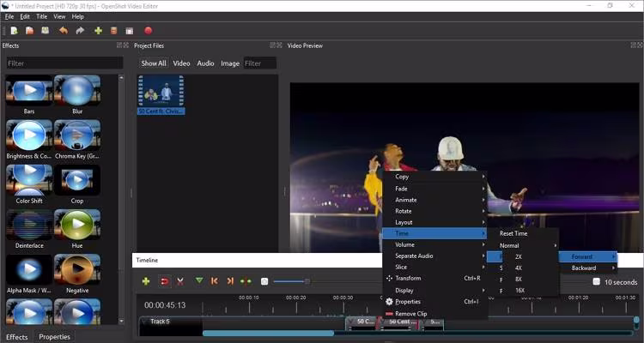Screen dimensions: 644x343
Task: Click the center timeline on playhead icon
Action: [246, 281]
